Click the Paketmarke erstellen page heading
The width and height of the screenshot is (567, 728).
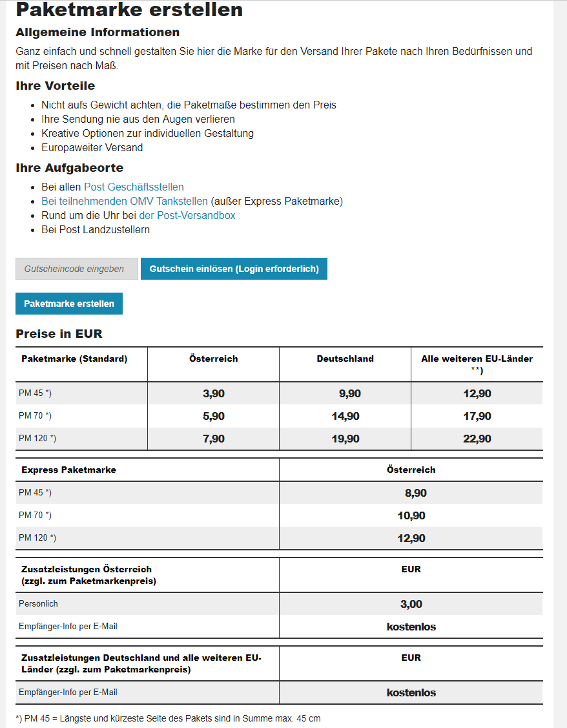(129, 10)
